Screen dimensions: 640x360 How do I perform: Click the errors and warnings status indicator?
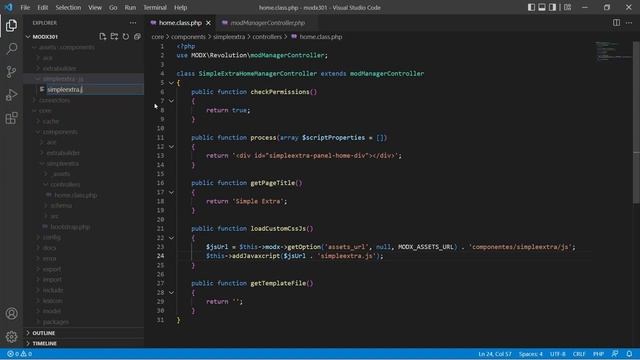(x=20, y=354)
